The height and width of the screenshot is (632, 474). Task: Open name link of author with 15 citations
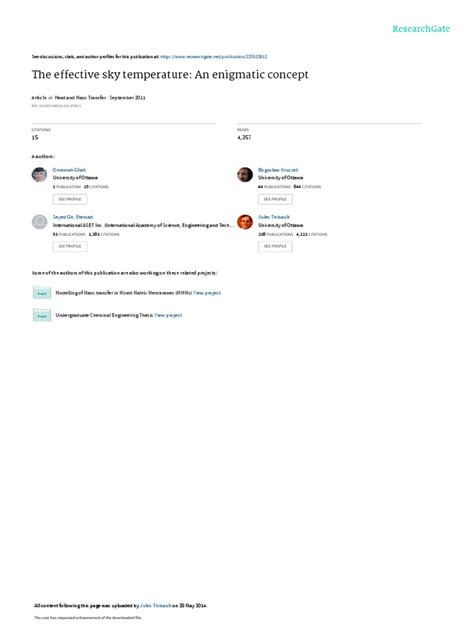(x=69, y=170)
